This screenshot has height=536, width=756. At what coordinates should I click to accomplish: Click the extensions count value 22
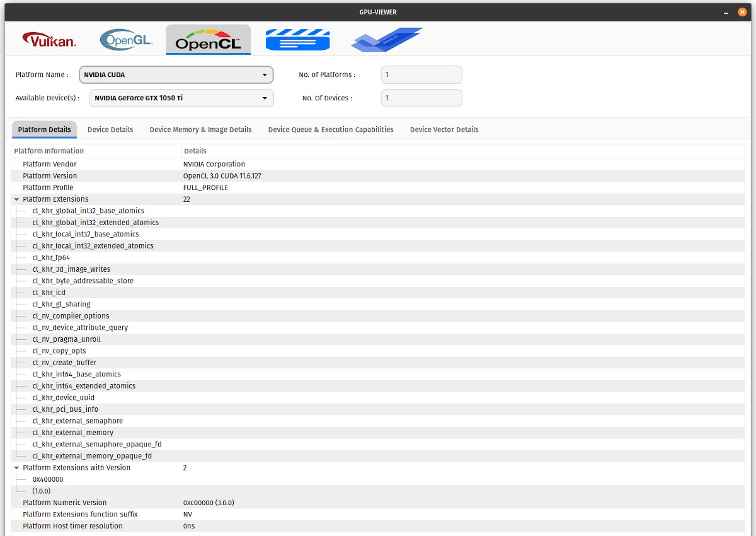pyautogui.click(x=186, y=199)
